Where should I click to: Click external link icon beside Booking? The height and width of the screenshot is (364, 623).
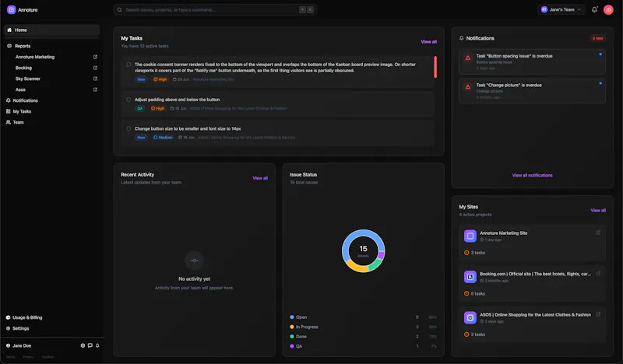click(x=95, y=68)
